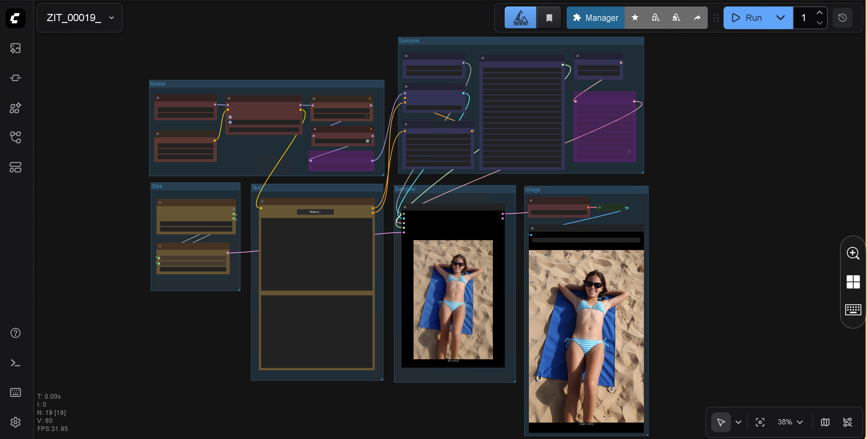Expand the Run button options chevron

(781, 18)
